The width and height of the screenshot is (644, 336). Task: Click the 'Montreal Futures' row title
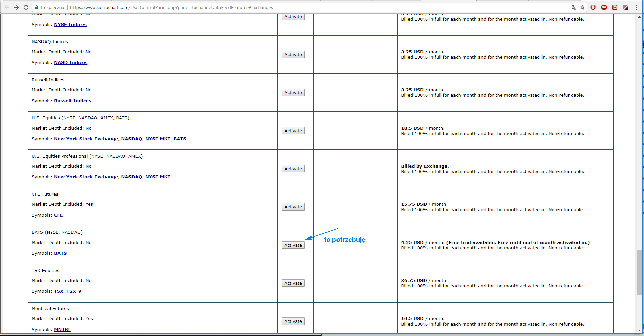click(x=50, y=309)
